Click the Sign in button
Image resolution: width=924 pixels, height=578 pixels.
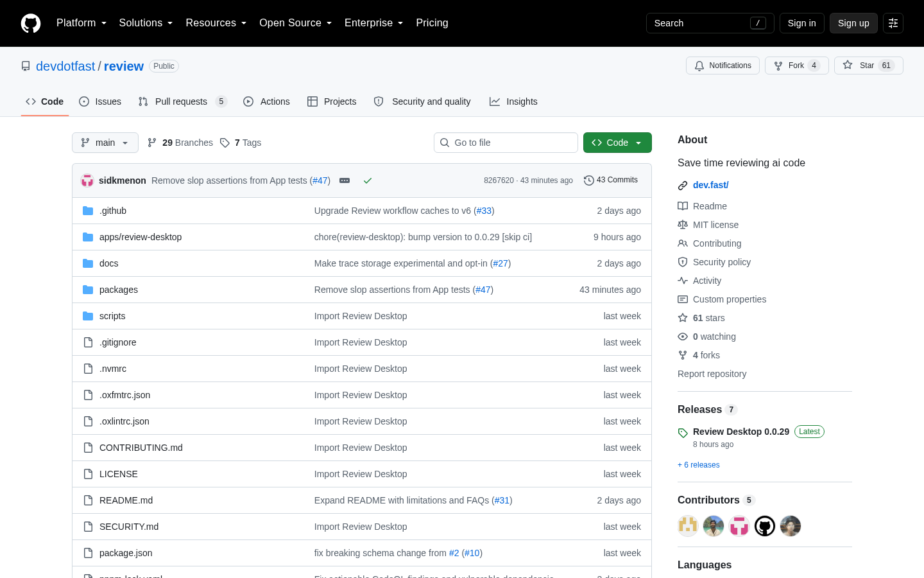pos(802,23)
